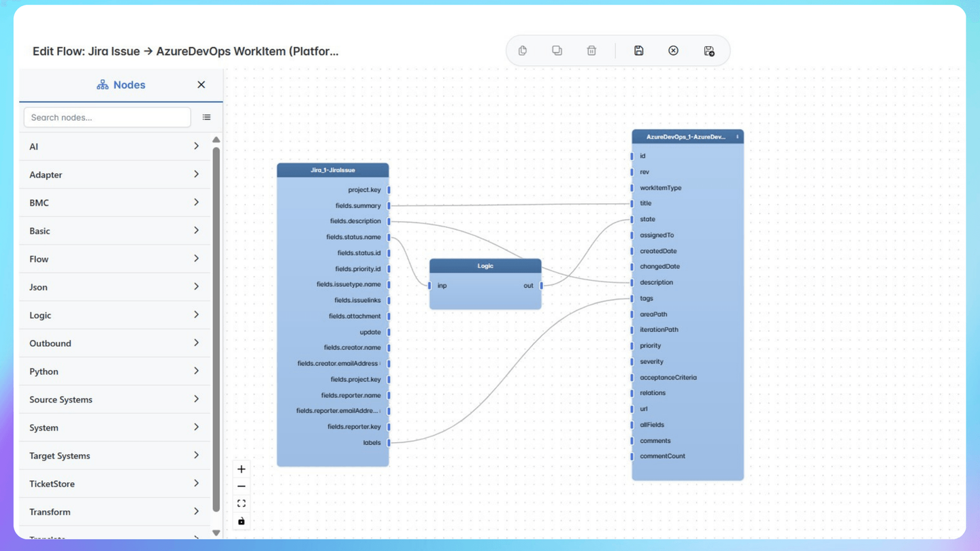Click the description input port on AzureDevOps node

pyautogui.click(x=632, y=282)
